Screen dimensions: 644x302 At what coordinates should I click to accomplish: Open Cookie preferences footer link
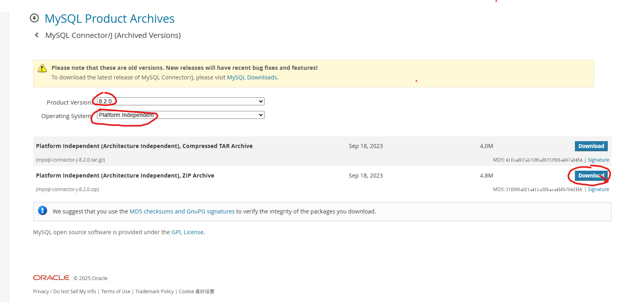[196, 292]
